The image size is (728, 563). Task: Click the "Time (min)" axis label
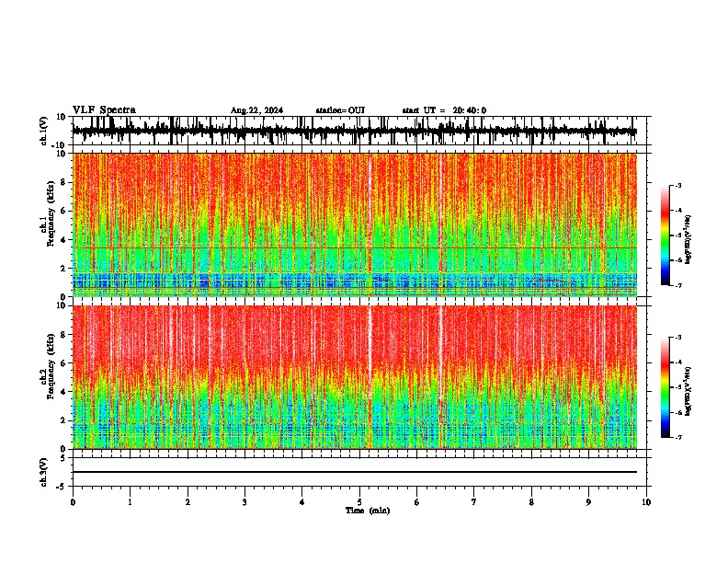pyautogui.click(x=368, y=511)
